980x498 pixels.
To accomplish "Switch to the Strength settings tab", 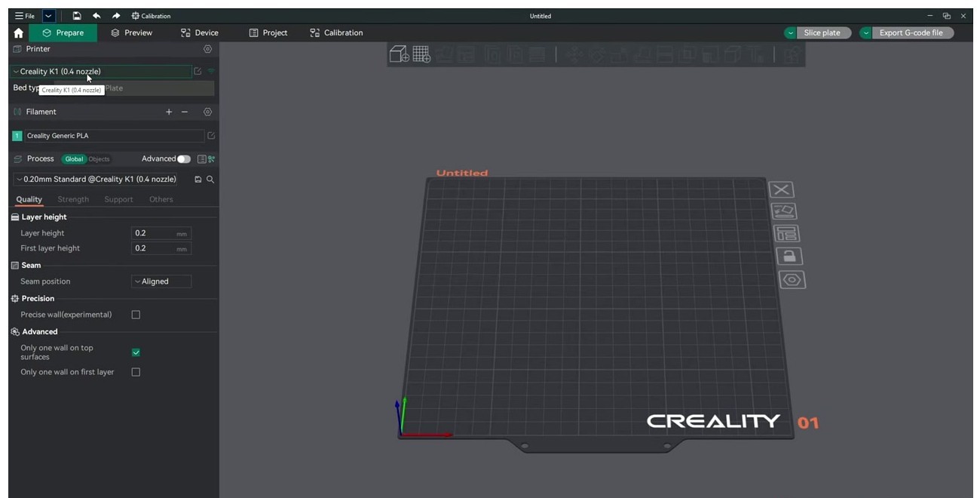I will pyautogui.click(x=73, y=199).
